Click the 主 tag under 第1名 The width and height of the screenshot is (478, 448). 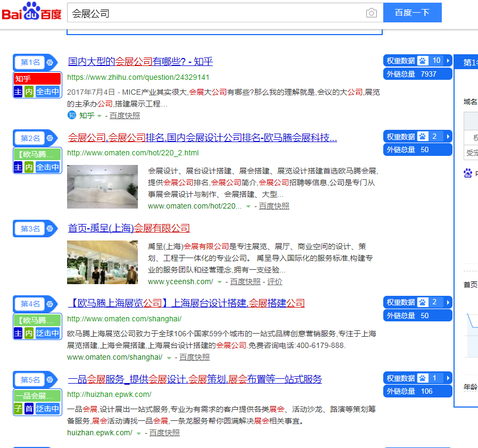click(x=18, y=92)
